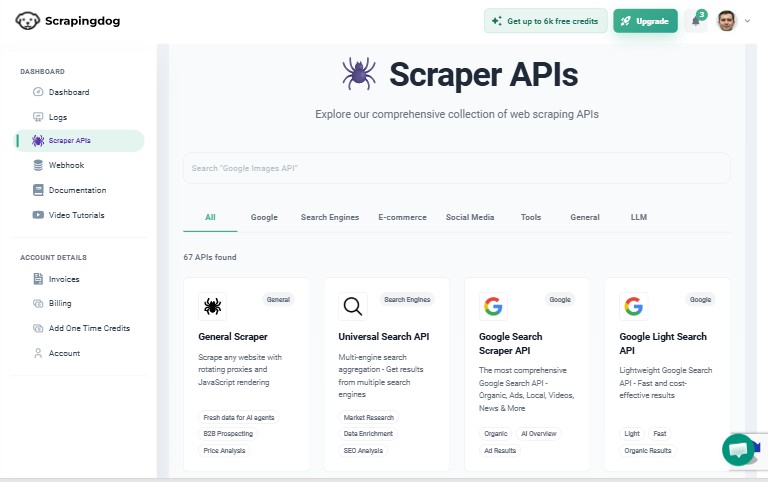768x482 pixels.
Task: Switch to the E-commerce tab
Action: 402,217
